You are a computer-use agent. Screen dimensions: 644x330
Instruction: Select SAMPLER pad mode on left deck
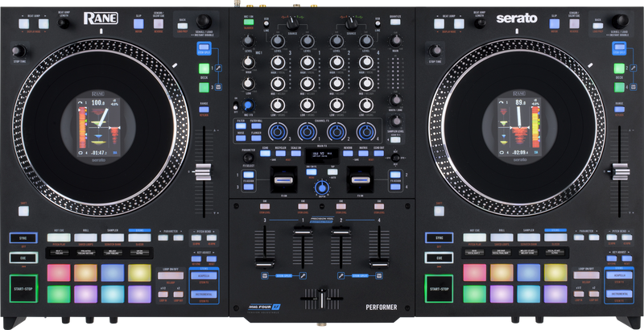point(113,237)
